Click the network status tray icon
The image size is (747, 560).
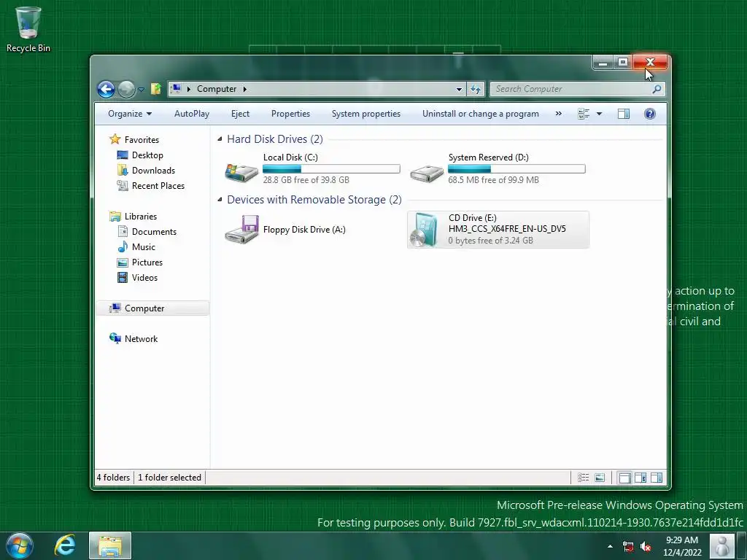628,547
